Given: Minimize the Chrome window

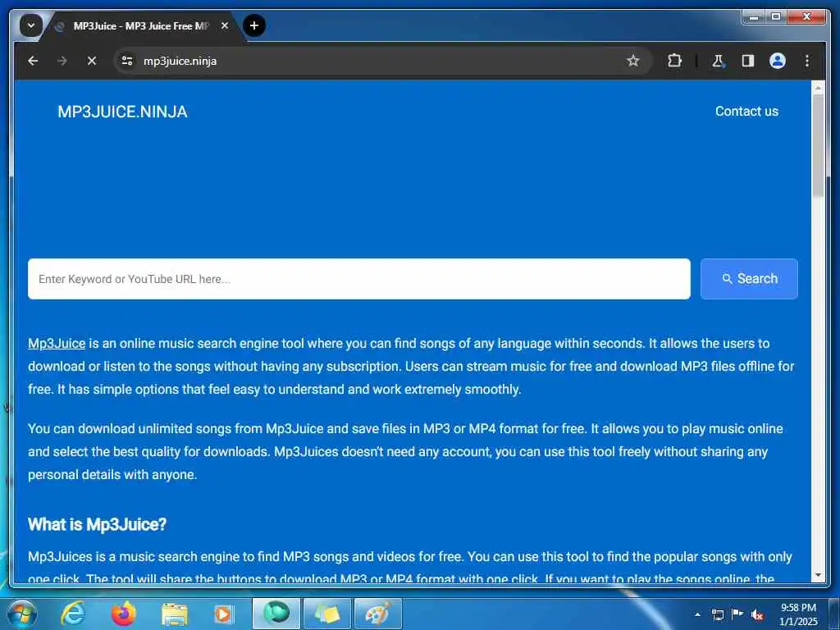Looking at the screenshot, I should (x=754, y=17).
